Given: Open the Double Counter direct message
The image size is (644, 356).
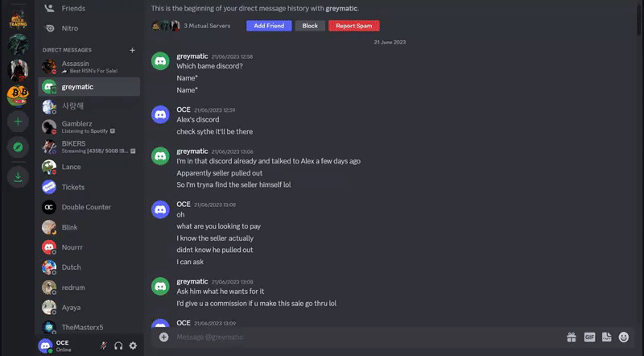Looking at the screenshot, I should tap(89, 207).
